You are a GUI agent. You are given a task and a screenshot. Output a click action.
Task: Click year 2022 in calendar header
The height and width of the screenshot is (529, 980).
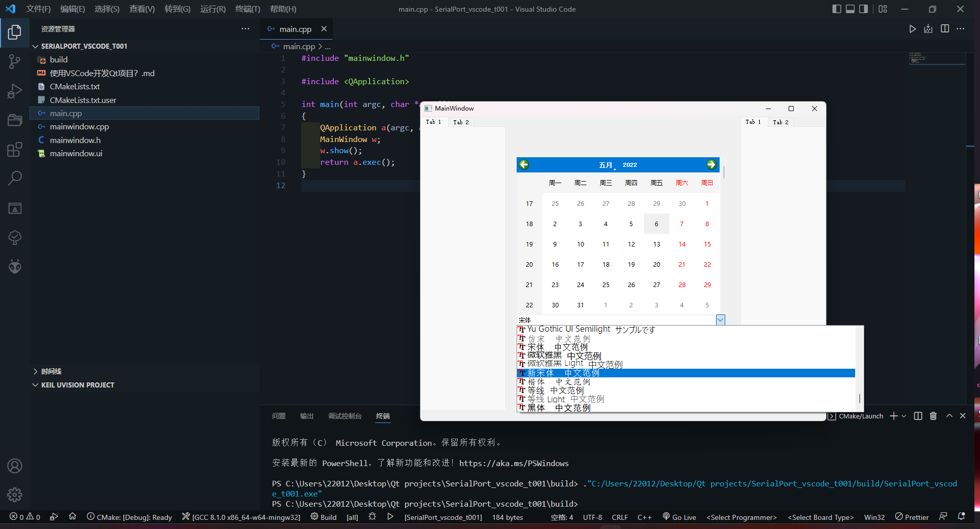pos(630,165)
